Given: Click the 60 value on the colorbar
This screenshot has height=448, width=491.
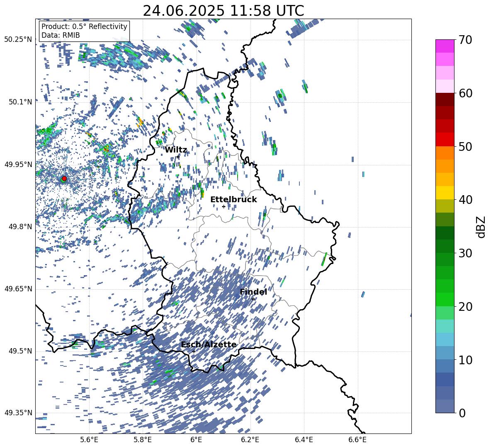Looking at the screenshot, I should click(x=465, y=93).
